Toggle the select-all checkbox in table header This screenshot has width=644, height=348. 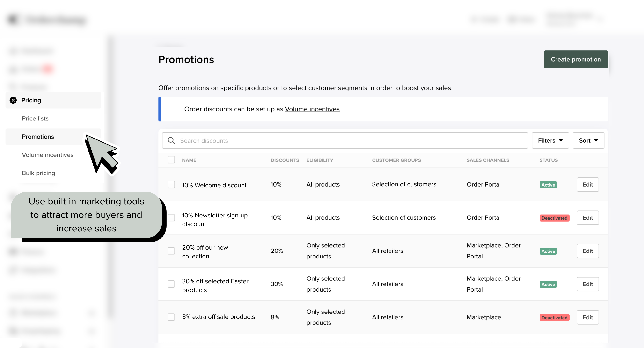click(x=171, y=160)
